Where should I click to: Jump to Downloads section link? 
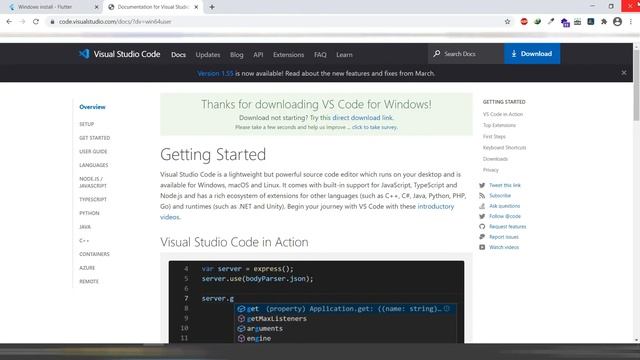click(495, 159)
